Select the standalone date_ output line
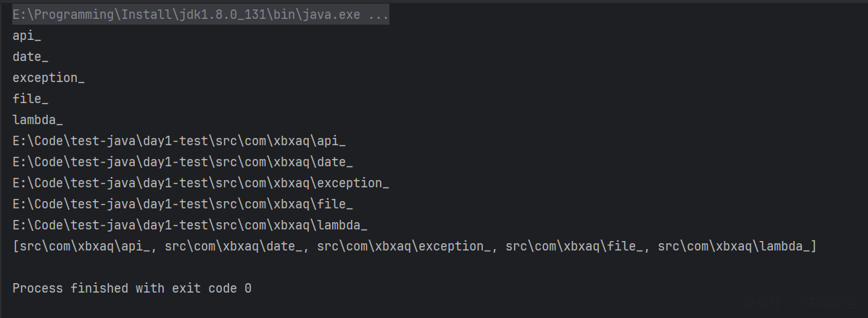The image size is (868, 318). coord(30,57)
